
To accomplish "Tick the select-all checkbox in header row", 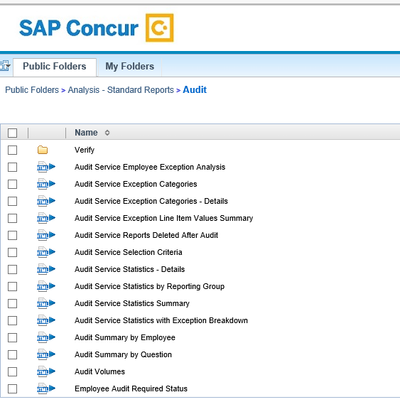I will click(12, 133).
